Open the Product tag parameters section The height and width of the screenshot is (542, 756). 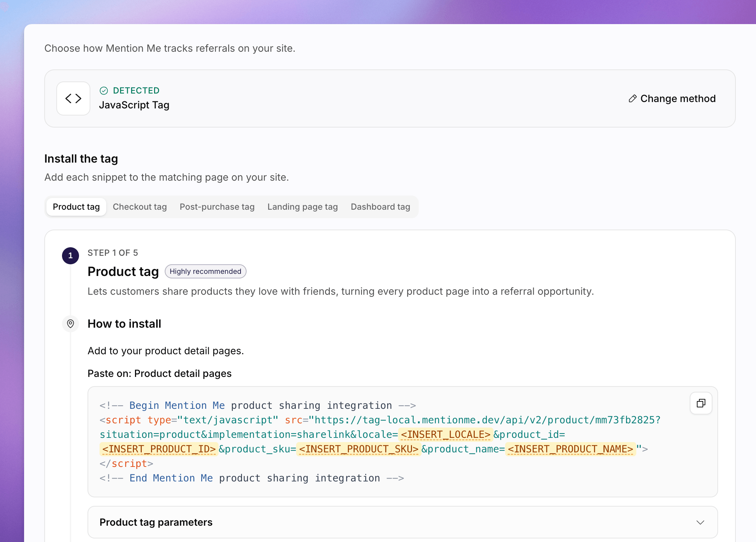tap(402, 523)
